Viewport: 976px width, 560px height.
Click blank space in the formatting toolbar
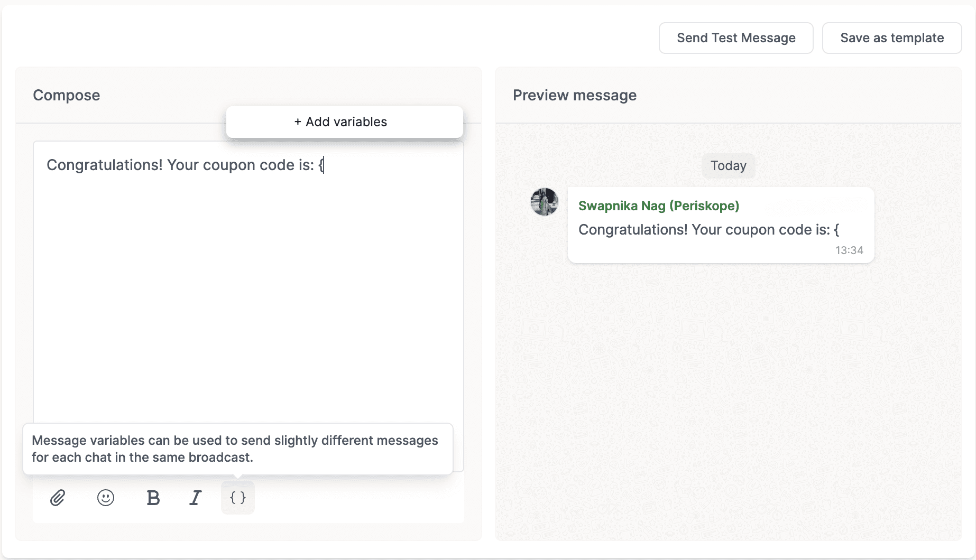(x=360, y=498)
